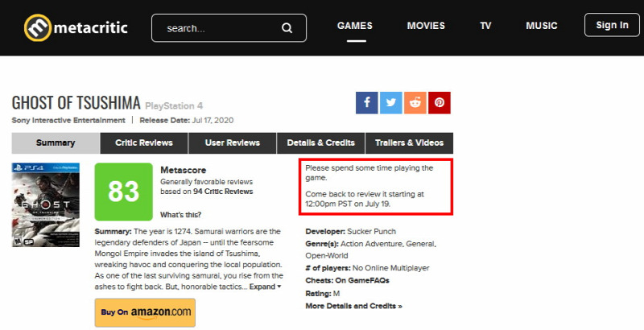Image resolution: width=644 pixels, height=330 pixels.
Task: Share on Facebook icon
Action: coord(367,102)
